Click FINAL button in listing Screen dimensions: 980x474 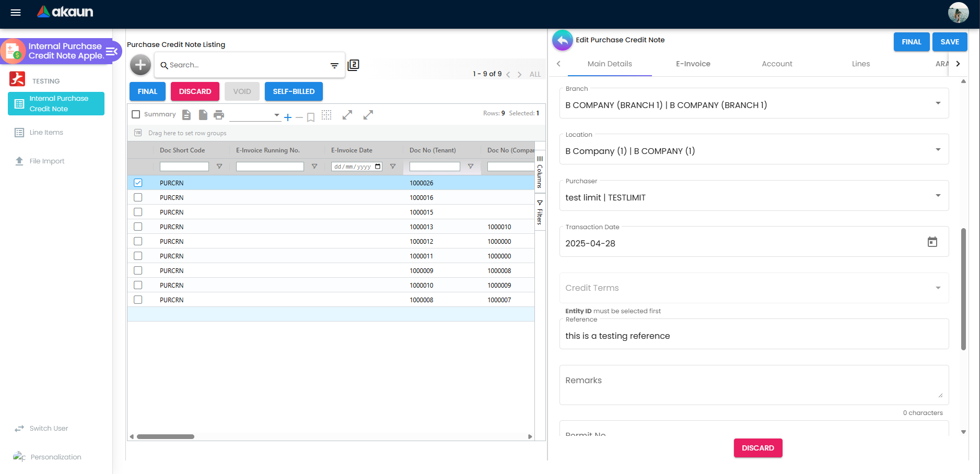coord(147,91)
